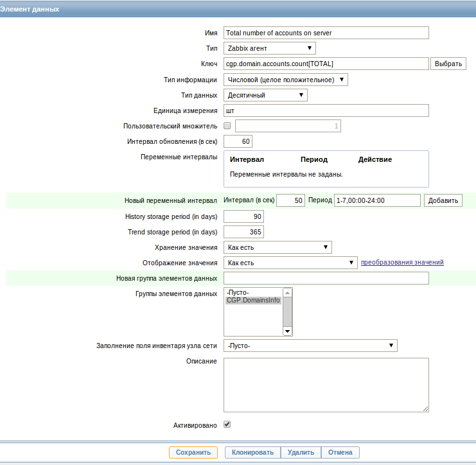Screen dimensions: 476x465
Task: Toggle the Активировано checkbox
Action: 227,425
